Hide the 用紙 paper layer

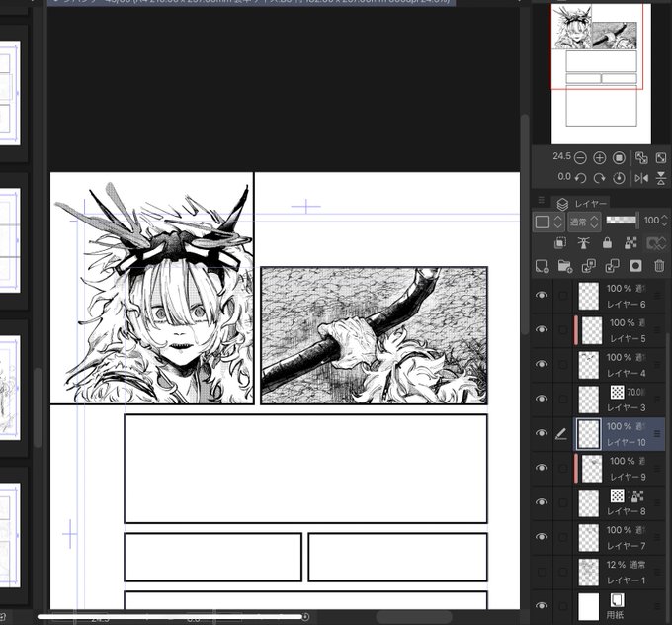pyautogui.click(x=542, y=605)
